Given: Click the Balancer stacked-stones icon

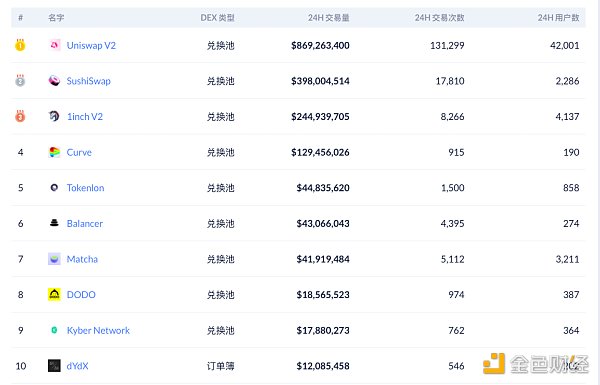Looking at the screenshot, I should 54,223.
